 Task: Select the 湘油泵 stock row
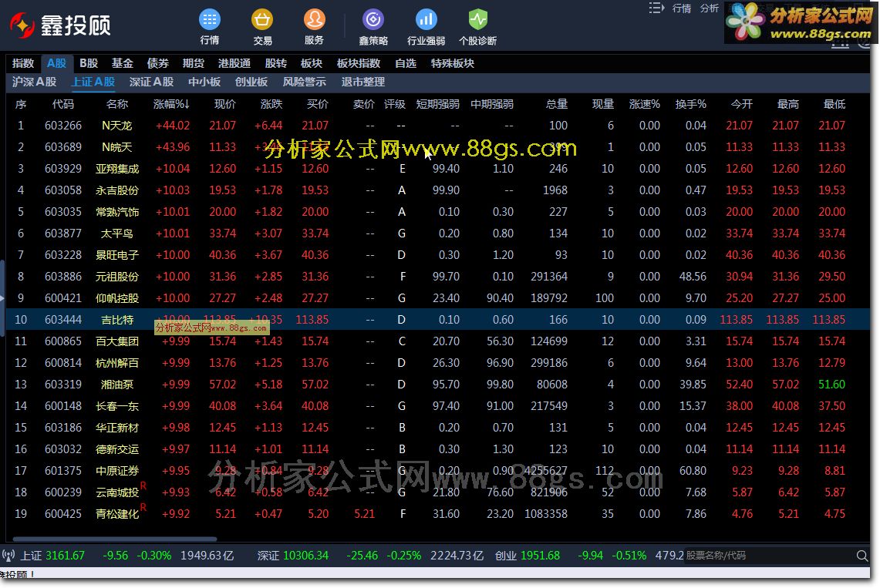tap(438, 385)
